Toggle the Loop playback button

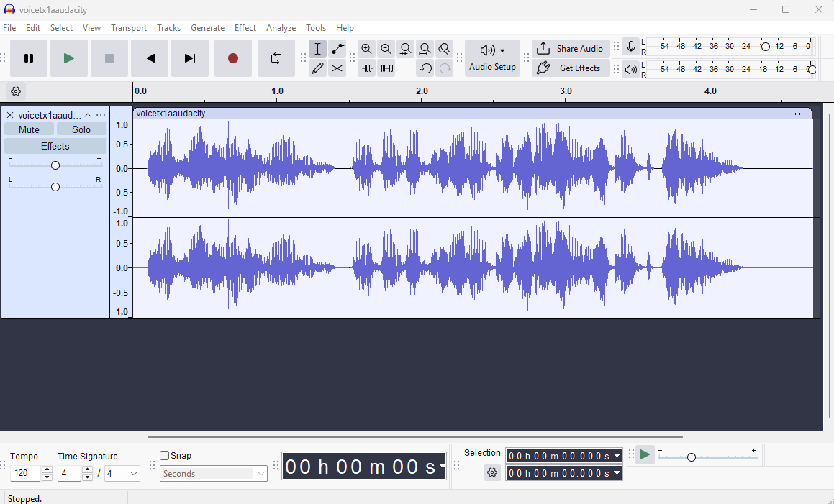pos(276,58)
